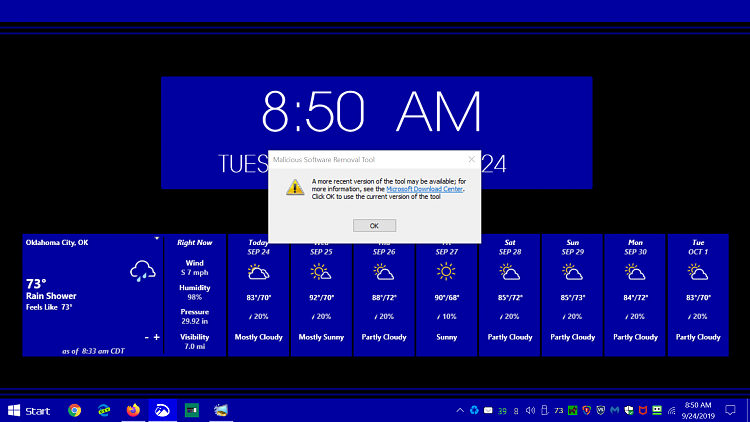Click the as of 8:33 am CDT timestamp
750x422 pixels.
click(93, 351)
